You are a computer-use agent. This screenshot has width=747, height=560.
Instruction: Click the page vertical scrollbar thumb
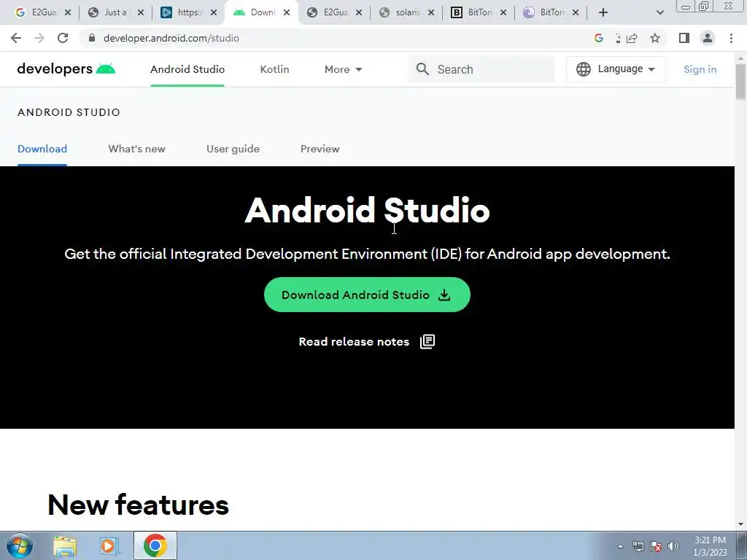(740, 82)
